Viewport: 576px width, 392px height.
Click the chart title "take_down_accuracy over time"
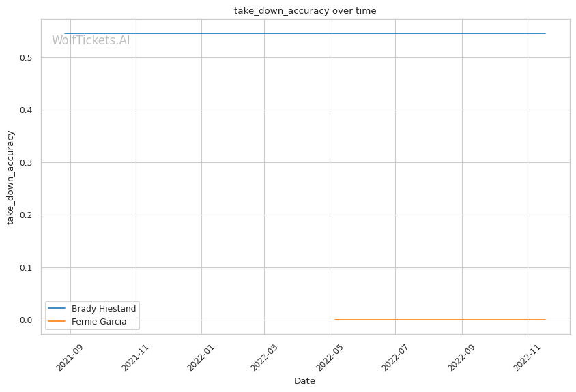(305, 11)
